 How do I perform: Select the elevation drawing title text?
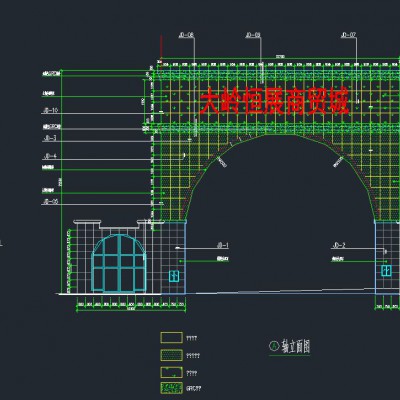(x=295, y=346)
